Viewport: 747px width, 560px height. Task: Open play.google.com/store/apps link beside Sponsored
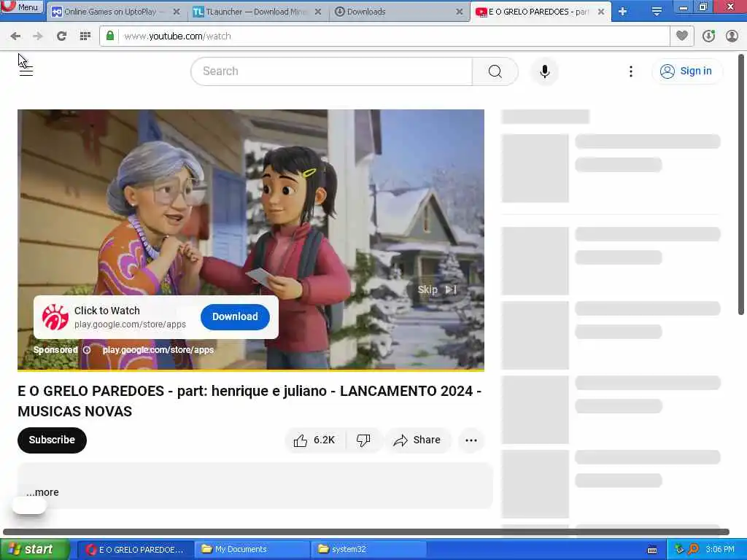tap(158, 350)
